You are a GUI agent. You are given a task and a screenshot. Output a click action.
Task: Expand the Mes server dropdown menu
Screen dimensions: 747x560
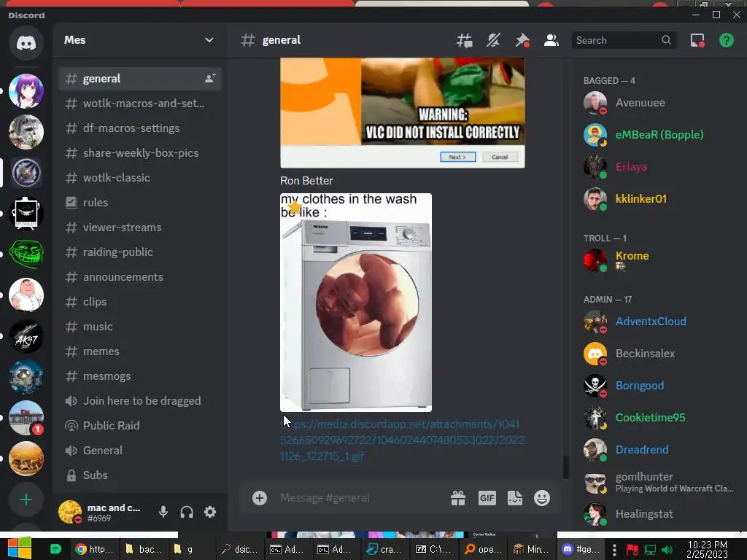(x=209, y=40)
